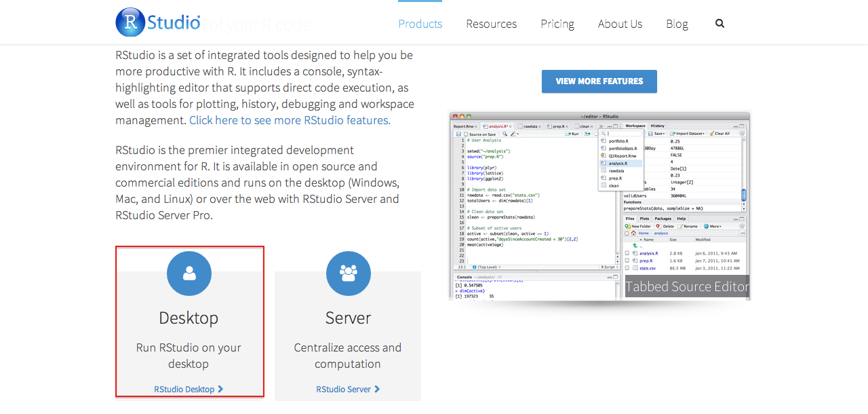
Task: Open the About Us menu
Action: pyautogui.click(x=620, y=24)
